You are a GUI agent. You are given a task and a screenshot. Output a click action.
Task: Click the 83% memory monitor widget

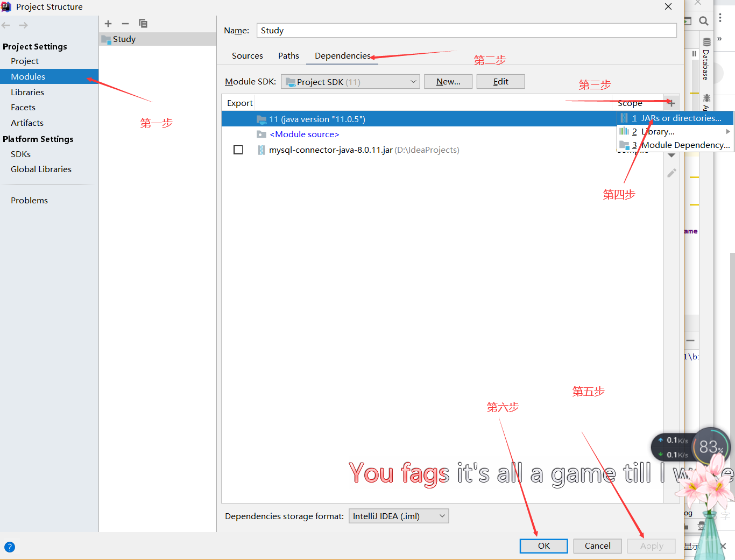coord(711,447)
